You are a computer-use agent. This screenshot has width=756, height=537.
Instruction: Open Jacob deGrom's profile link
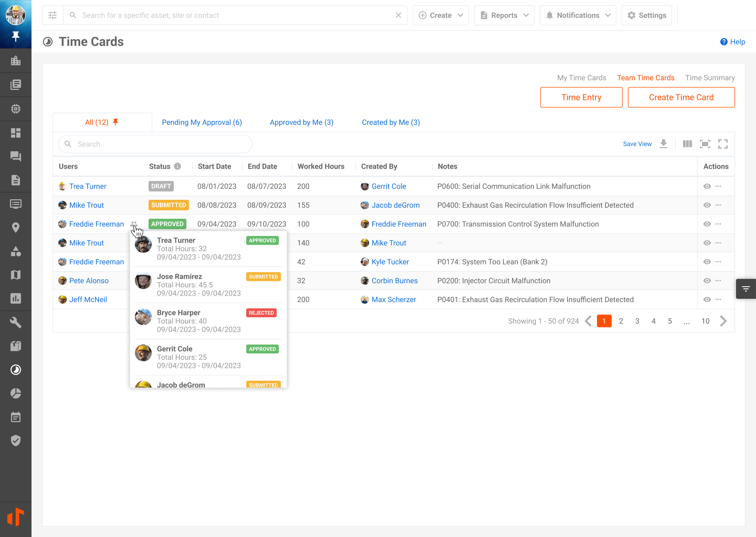(x=395, y=205)
